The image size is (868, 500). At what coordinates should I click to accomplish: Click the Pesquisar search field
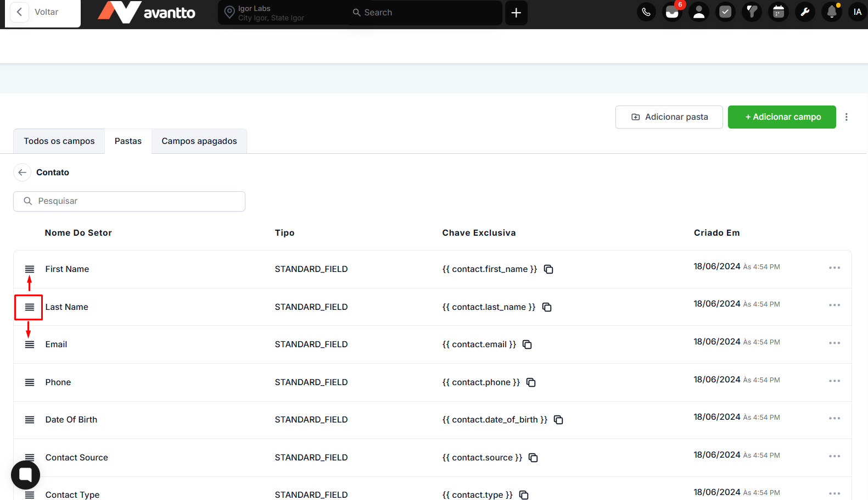pos(129,201)
